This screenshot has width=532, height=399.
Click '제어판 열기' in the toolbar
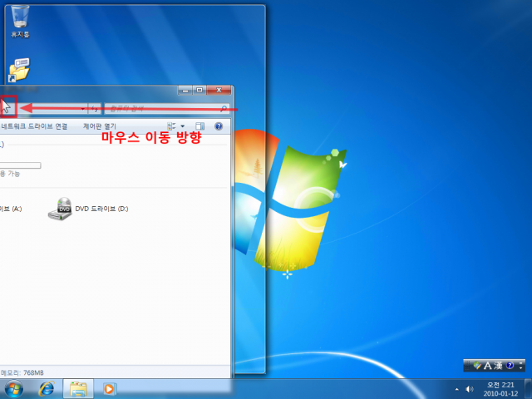pyautogui.click(x=97, y=126)
